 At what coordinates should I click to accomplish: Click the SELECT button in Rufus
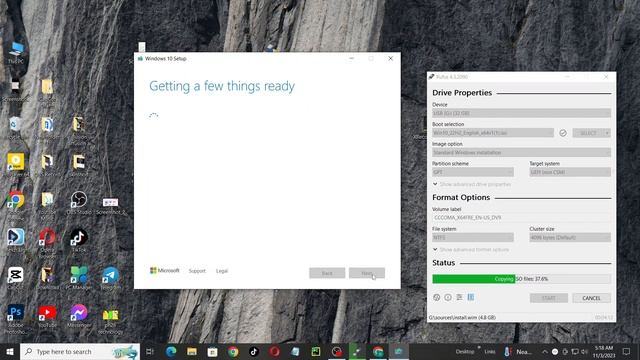(x=588, y=133)
